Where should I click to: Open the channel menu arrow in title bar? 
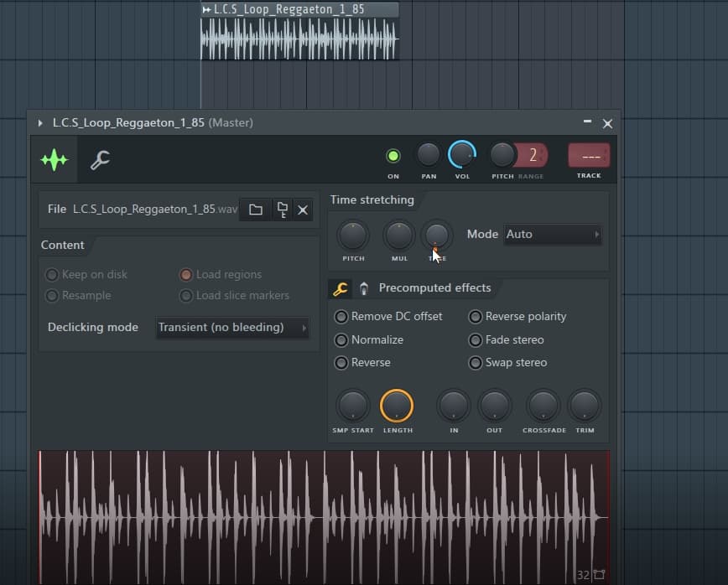point(40,123)
